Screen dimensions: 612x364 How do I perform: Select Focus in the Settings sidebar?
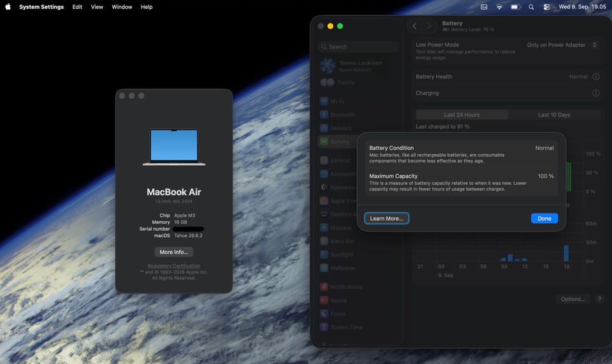pos(358,314)
